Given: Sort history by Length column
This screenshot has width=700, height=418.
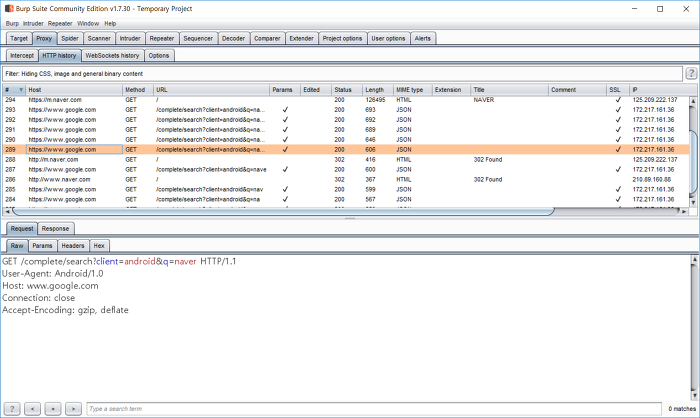Looking at the screenshot, I should click(378, 90).
